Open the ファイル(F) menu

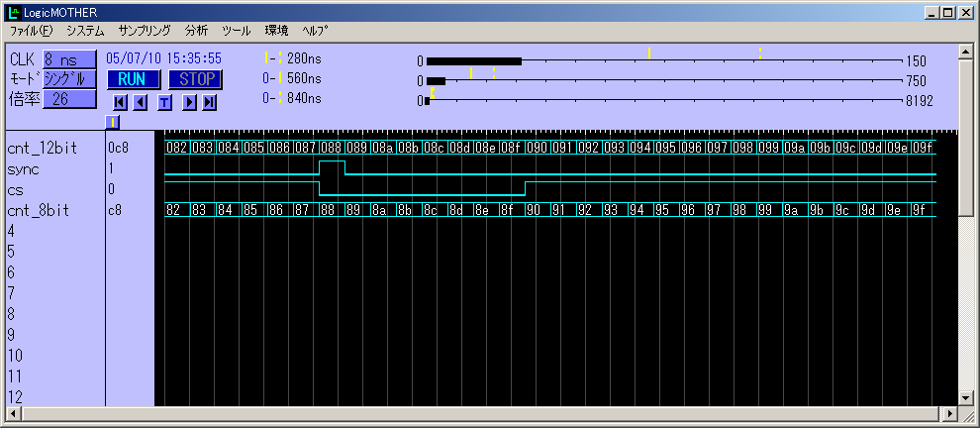pyautogui.click(x=31, y=31)
